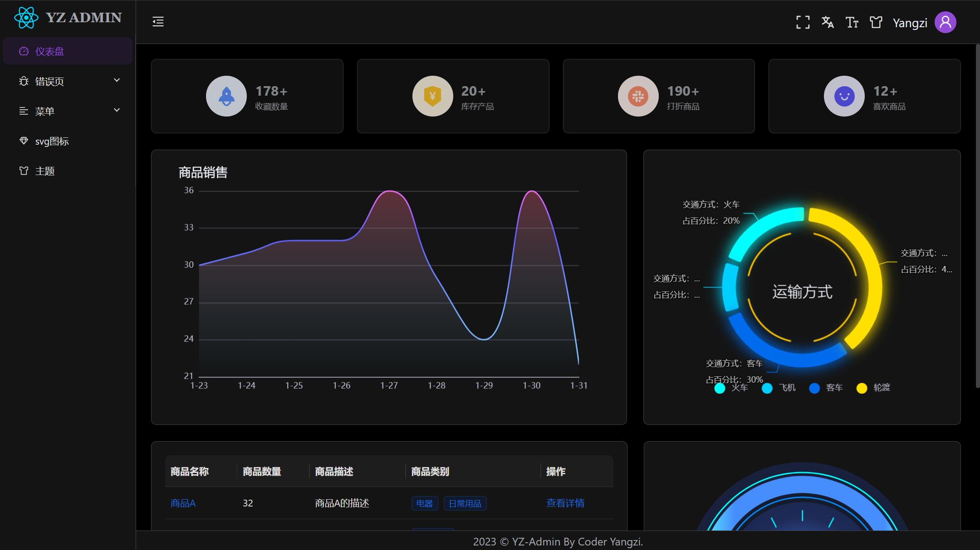Open the Yangzi user dropdown
The width and height of the screenshot is (980, 550).
(x=910, y=23)
